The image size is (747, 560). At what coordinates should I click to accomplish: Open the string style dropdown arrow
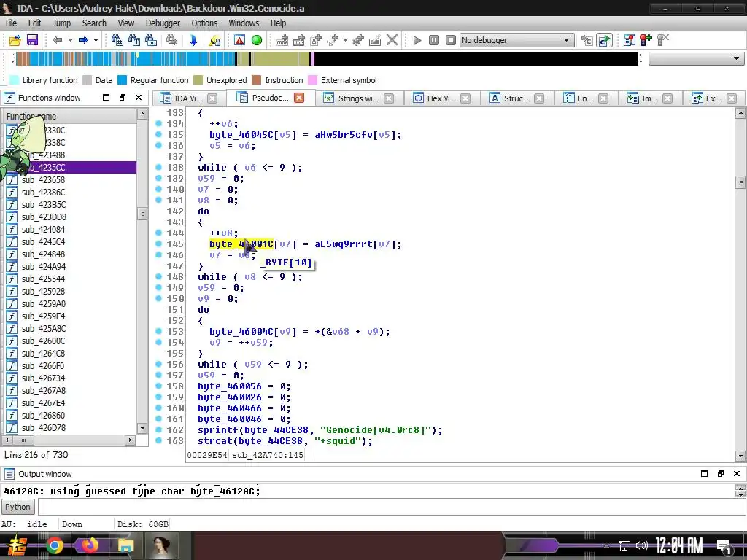click(345, 40)
